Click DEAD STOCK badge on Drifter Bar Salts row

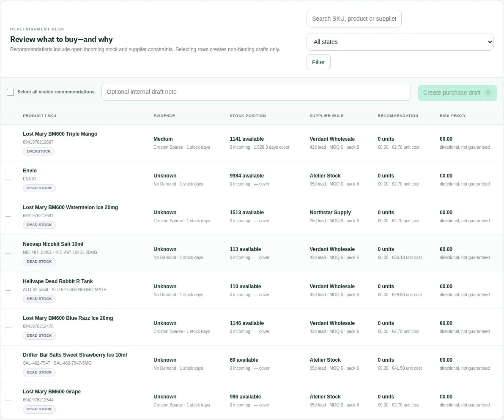pos(39,373)
